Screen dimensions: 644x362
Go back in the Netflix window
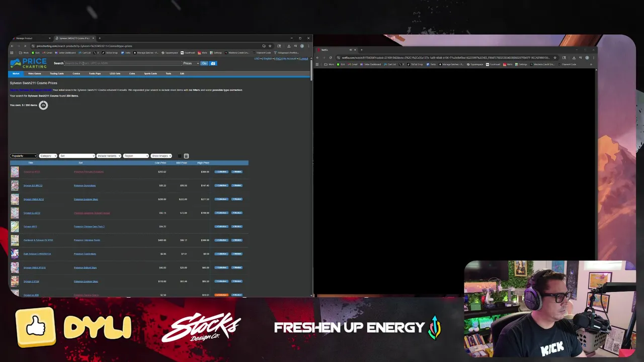click(317, 58)
